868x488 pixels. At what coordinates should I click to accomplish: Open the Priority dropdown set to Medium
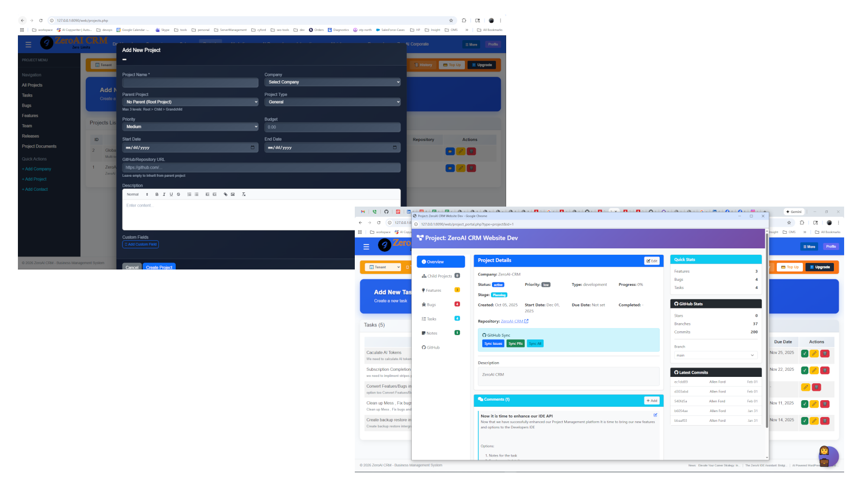point(190,127)
